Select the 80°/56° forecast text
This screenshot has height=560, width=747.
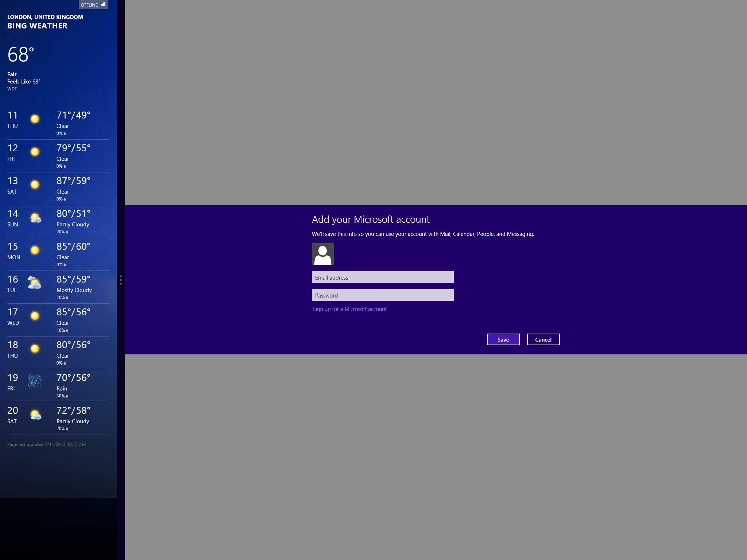pyautogui.click(x=73, y=345)
